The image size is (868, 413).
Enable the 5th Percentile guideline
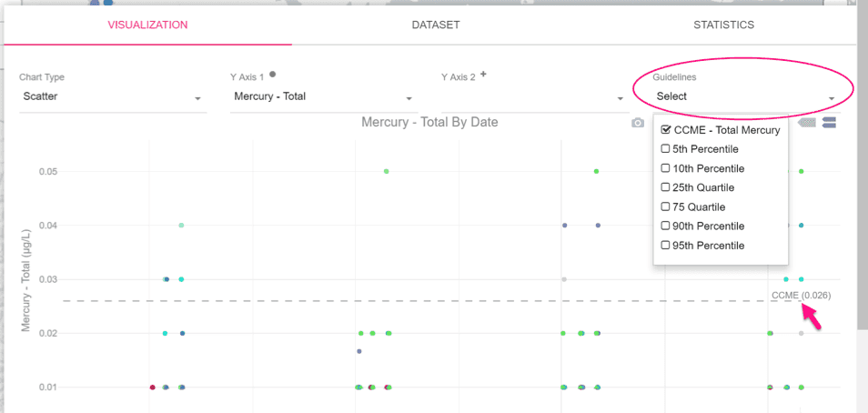point(665,149)
